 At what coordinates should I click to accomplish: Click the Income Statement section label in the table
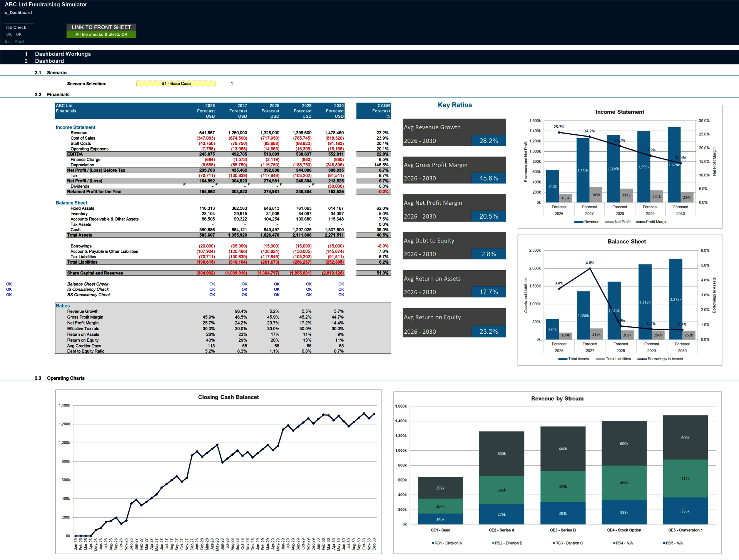click(75, 127)
